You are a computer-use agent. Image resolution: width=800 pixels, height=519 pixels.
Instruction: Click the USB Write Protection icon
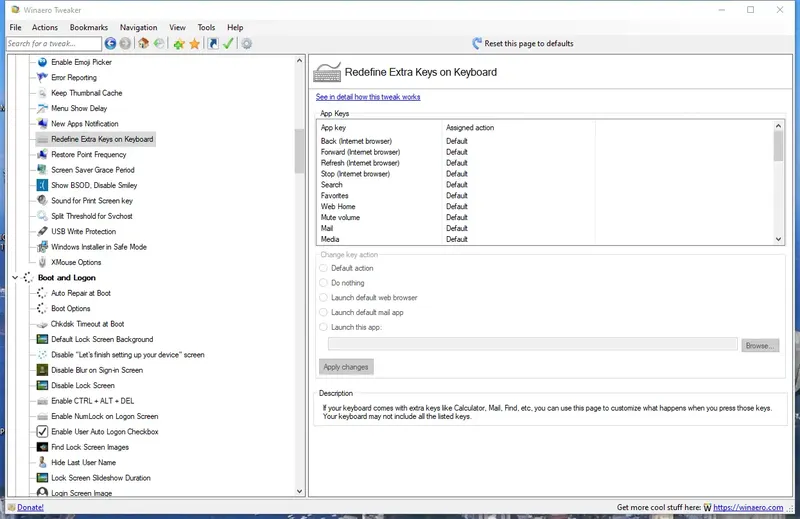42,231
